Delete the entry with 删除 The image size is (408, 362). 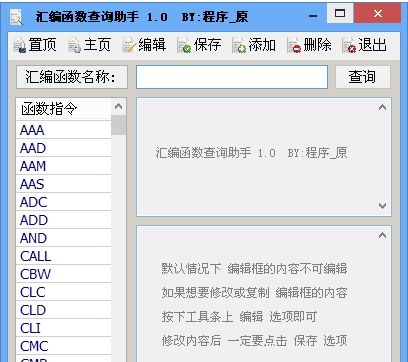pyautogui.click(x=309, y=45)
